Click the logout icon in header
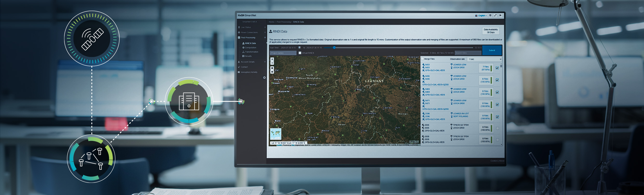This screenshot has width=644, height=195. (x=500, y=16)
